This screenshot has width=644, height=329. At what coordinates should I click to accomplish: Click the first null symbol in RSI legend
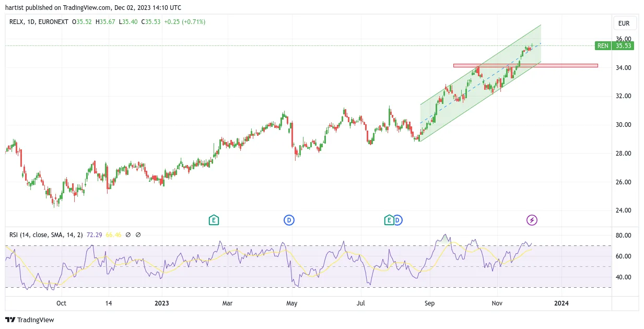(128, 235)
